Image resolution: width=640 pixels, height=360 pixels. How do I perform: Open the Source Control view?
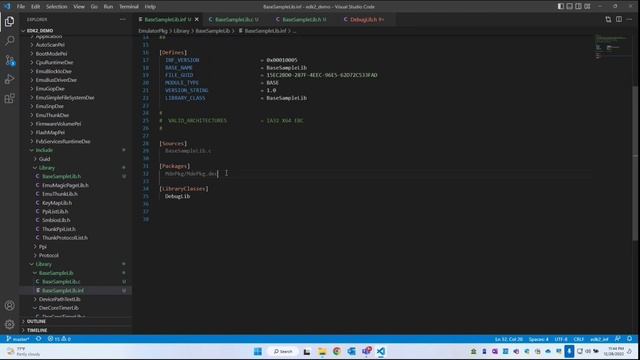click(x=9, y=60)
